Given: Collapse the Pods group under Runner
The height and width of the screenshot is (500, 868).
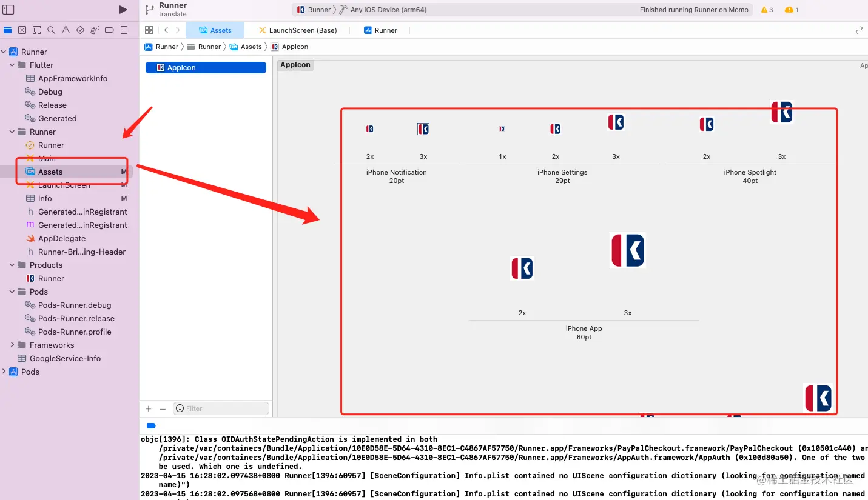Looking at the screenshot, I should tap(12, 292).
